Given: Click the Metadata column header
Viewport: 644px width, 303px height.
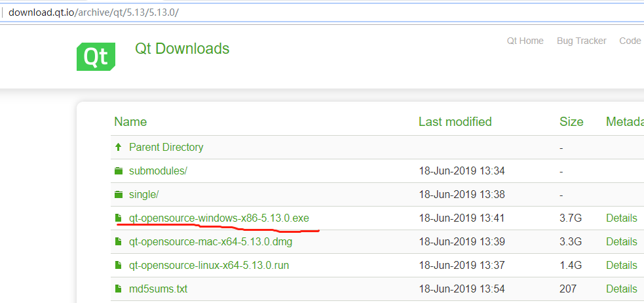Looking at the screenshot, I should pyautogui.click(x=625, y=122).
